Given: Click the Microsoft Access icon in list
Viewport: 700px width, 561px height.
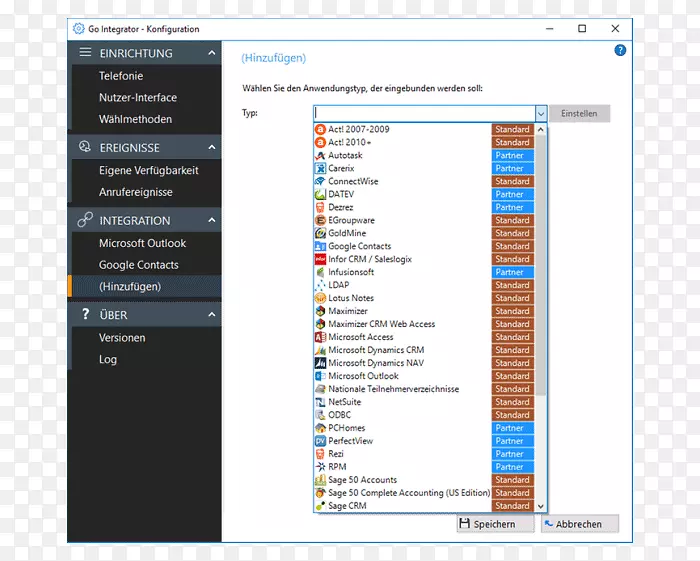Looking at the screenshot, I should click(320, 337).
